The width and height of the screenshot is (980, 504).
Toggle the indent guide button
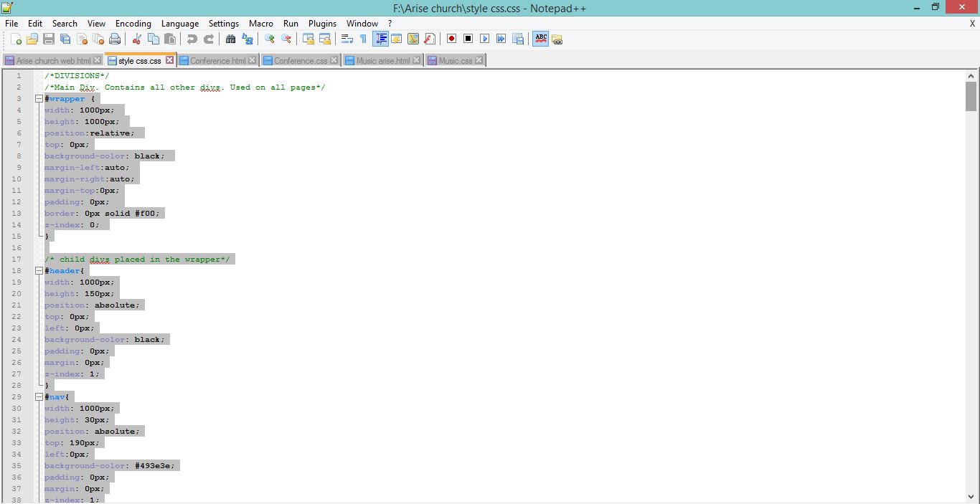(381, 39)
